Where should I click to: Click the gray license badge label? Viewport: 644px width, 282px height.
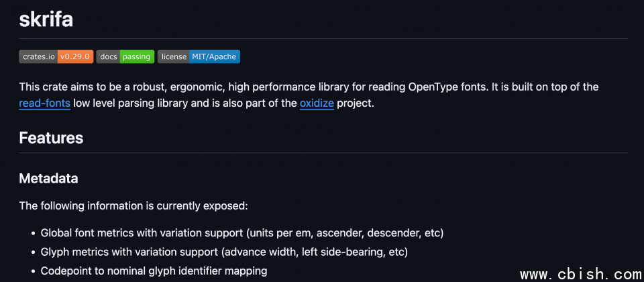click(174, 57)
